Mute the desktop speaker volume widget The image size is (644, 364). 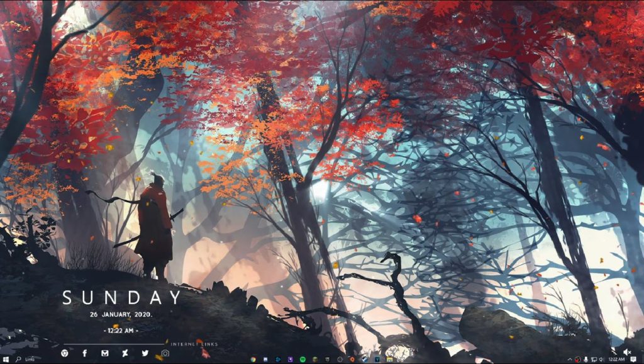point(626,352)
